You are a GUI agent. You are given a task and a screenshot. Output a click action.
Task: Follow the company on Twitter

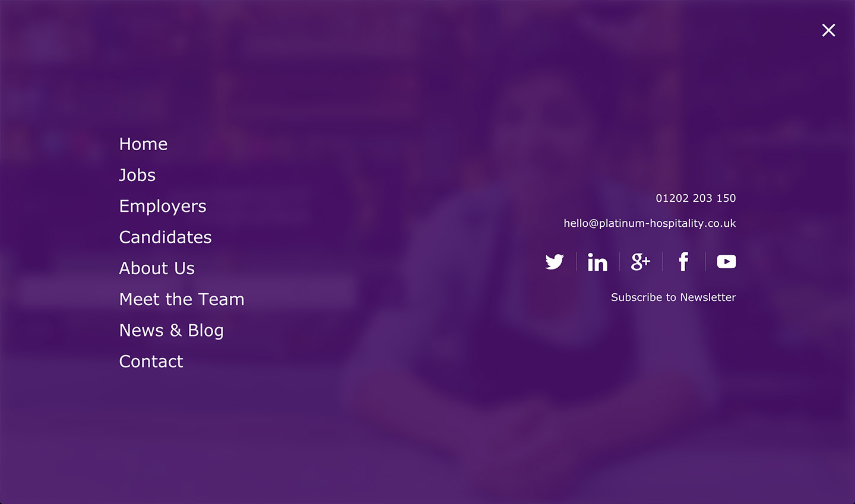555,262
